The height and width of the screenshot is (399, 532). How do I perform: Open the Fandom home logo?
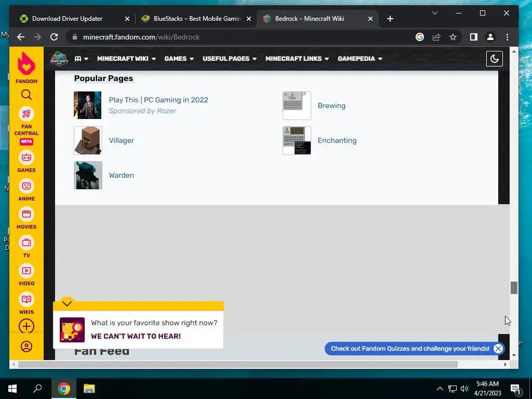pyautogui.click(x=26, y=68)
